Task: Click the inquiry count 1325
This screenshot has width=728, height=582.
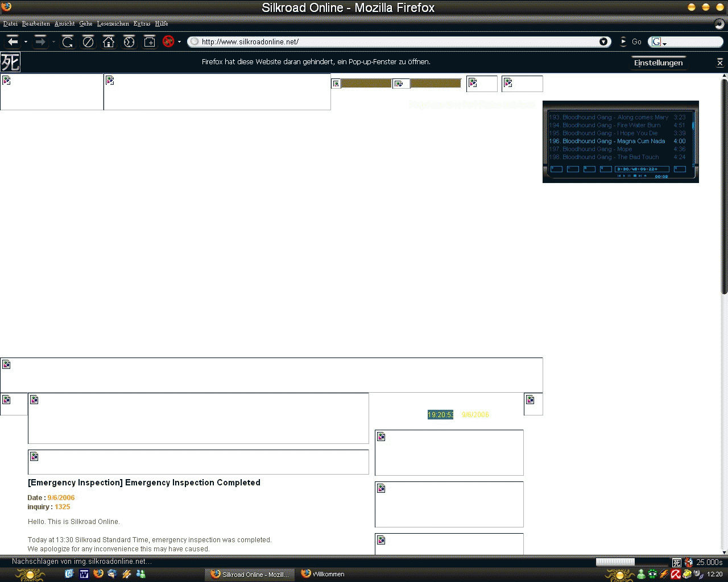Action: [63, 507]
